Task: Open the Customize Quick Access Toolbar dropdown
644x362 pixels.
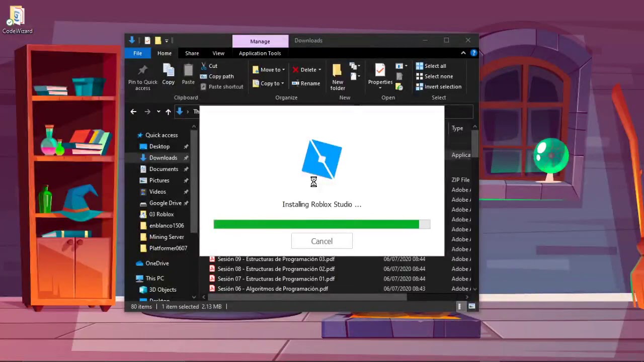Action: [x=167, y=41]
